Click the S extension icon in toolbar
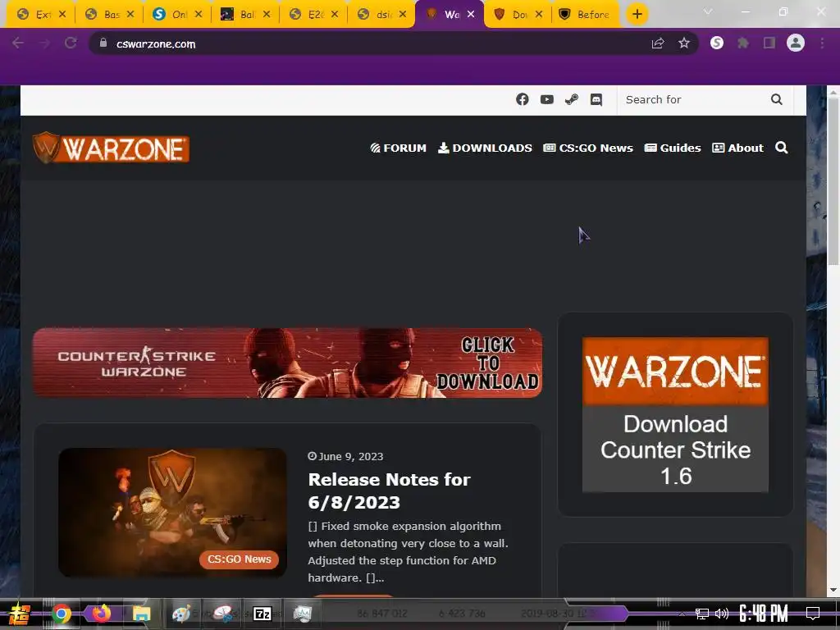This screenshot has height=630, width=840. [717, 43]
